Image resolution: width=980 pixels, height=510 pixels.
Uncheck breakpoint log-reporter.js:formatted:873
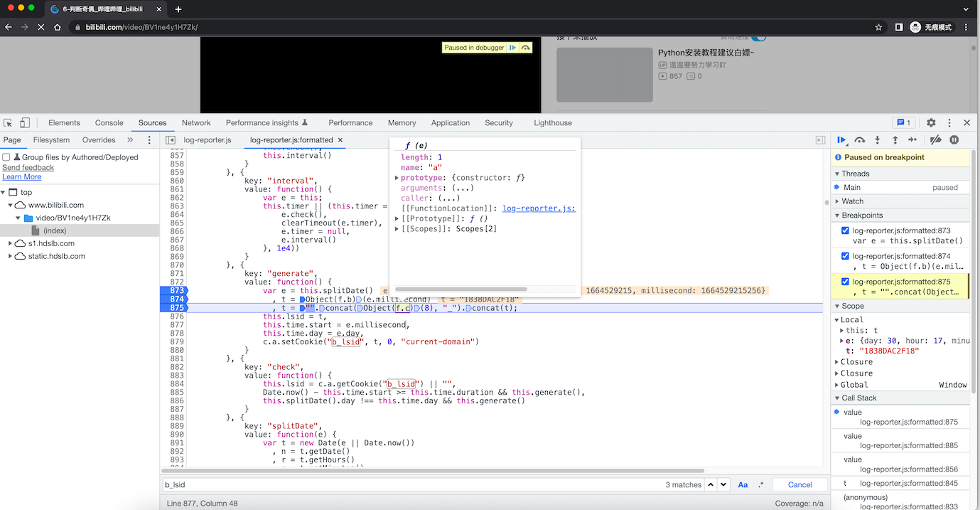(x=845, y=230)
